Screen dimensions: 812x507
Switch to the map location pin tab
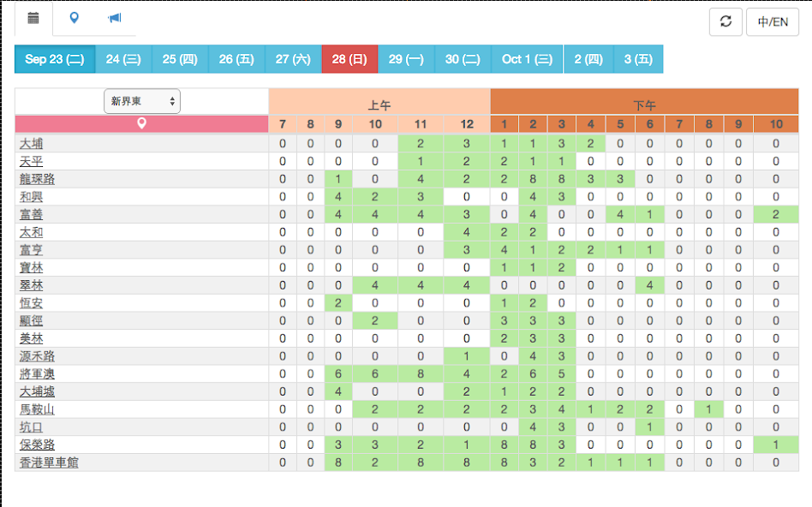pos(75,18)
